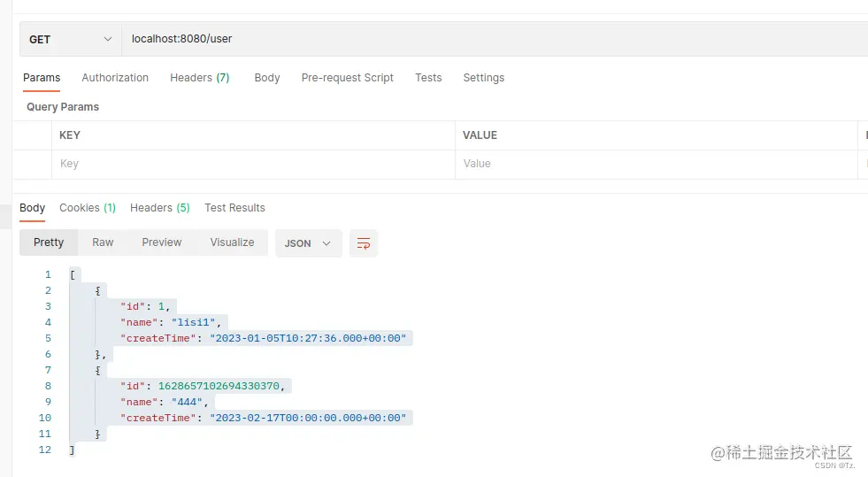This screenshot has width=868, height=477.
Task: Select the Pretty view button
Action: pos(49,242)
